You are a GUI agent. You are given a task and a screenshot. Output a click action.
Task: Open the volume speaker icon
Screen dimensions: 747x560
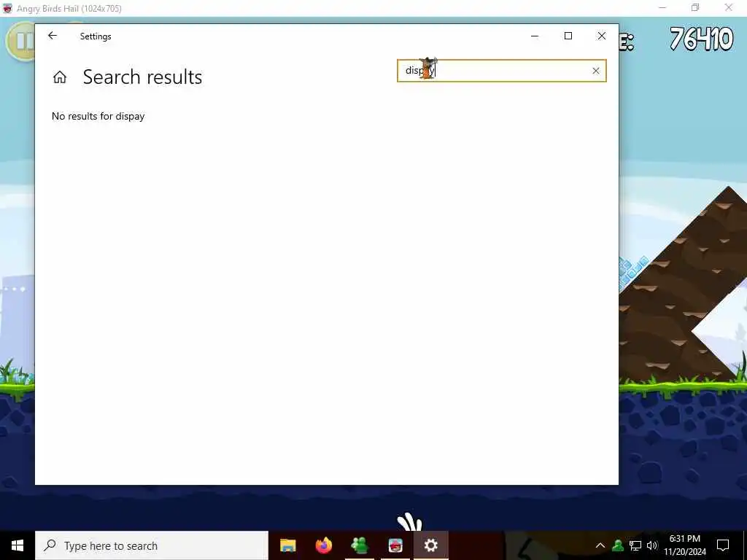[x=651, y=545]
